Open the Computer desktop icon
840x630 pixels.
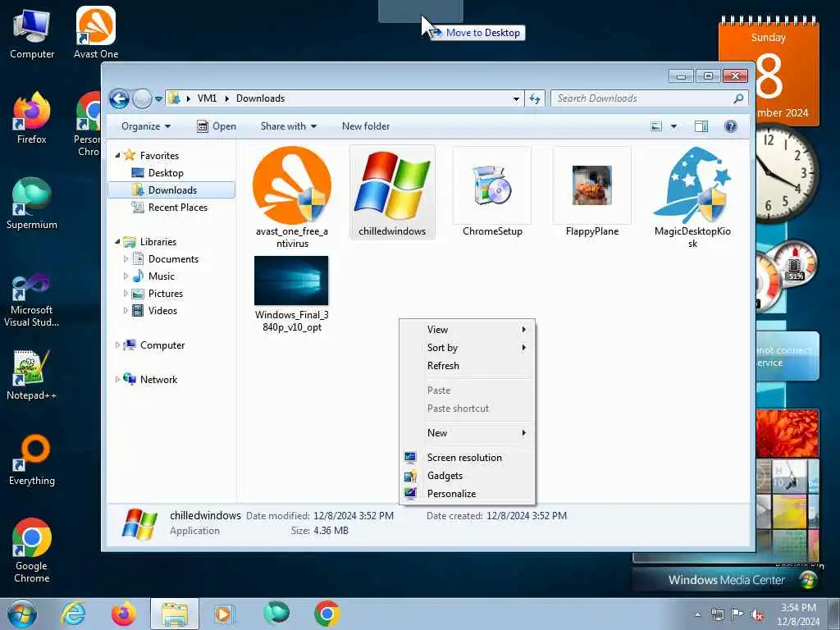(x=32, y=34)
